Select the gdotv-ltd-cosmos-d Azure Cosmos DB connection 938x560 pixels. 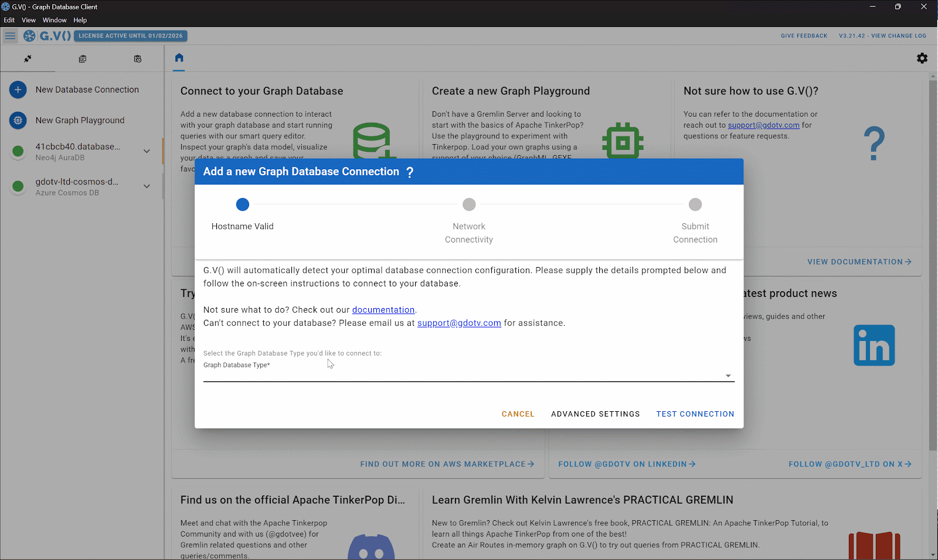[81, 186]
